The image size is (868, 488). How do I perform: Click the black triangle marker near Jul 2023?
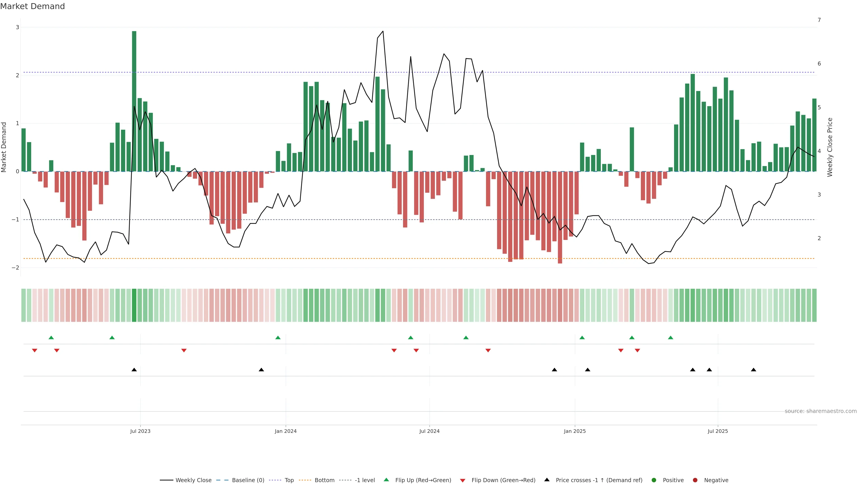pyautogui.click(x=134, y=370)
